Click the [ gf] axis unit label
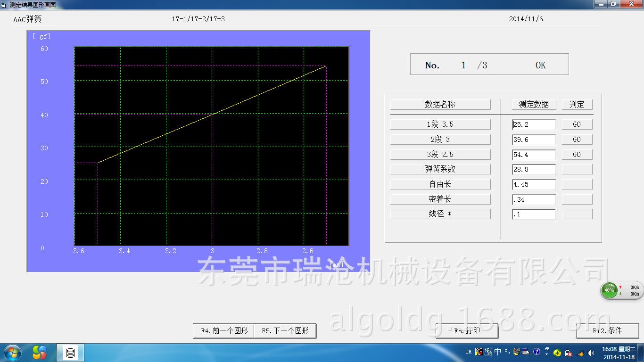Screen dimensions: 644x362 point(41,36)
